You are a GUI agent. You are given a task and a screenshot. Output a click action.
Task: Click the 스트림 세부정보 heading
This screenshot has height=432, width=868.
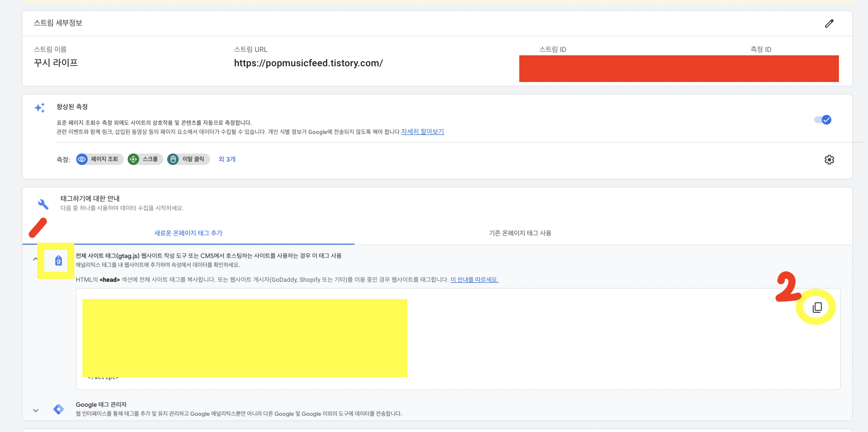pyautogui.click(x=58, y=23)
